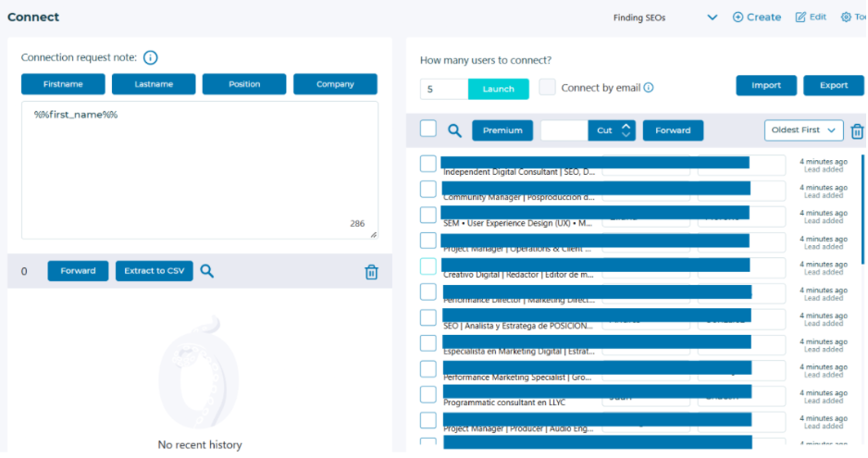Click the Premium filter button
This screenshot has width=868, height=458.
click(x=502, y=130)
